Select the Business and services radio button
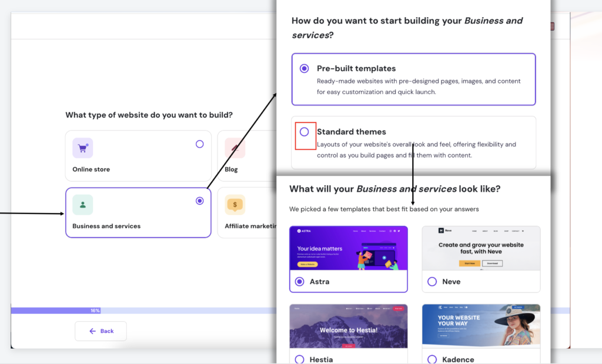 200,201
